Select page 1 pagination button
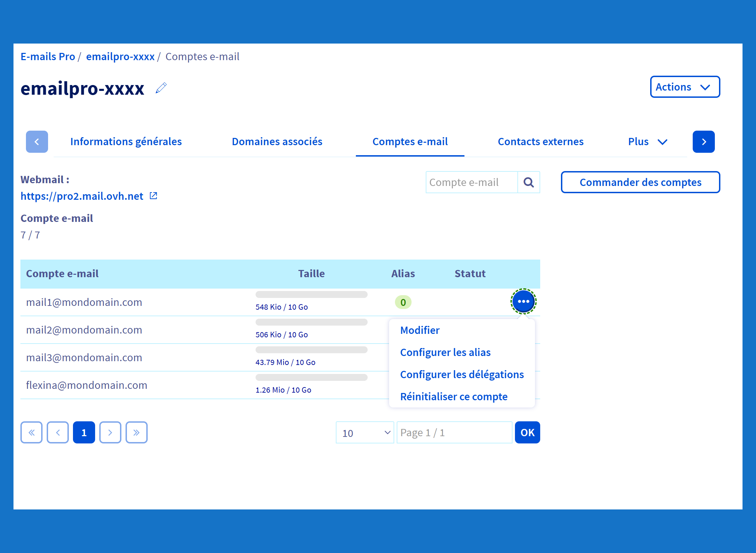Viewport: 756px width, 553px height. click(84, 432)
